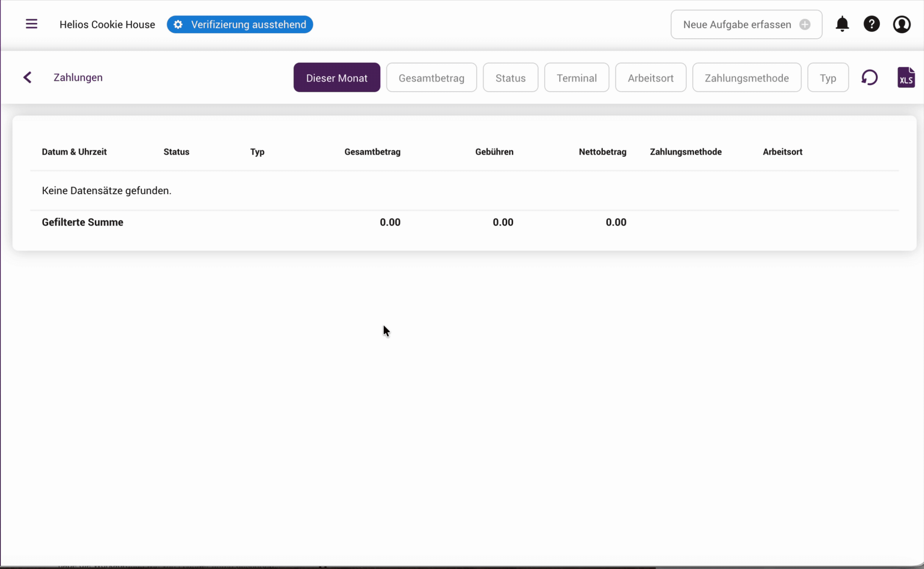Reset filters using the refresh icon

[x=870, y=77]
